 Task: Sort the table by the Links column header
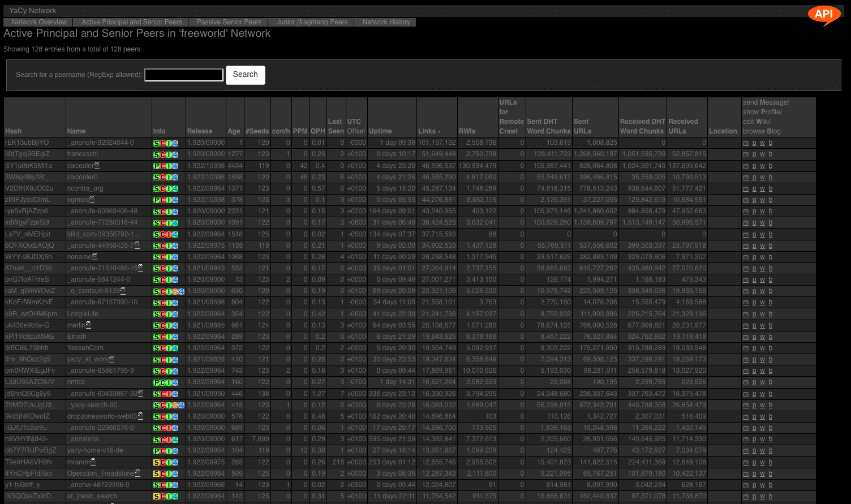pos(427,131)
